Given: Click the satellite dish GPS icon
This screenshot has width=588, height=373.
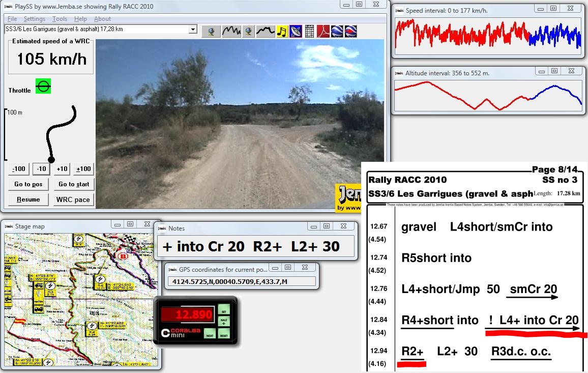Looking at the screenshot, I should (296, 32).
